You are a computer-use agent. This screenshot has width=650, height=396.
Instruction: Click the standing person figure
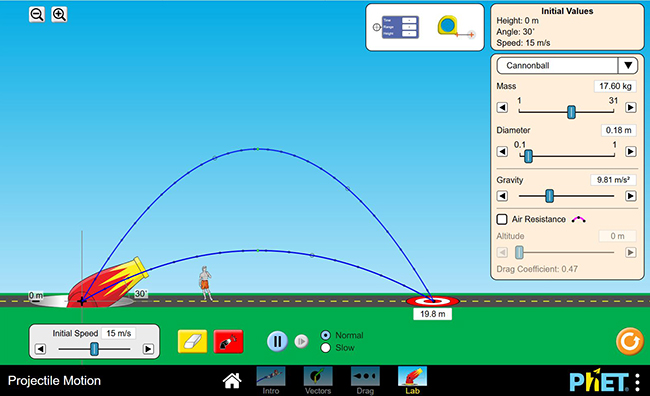click(x=205, y=283)
